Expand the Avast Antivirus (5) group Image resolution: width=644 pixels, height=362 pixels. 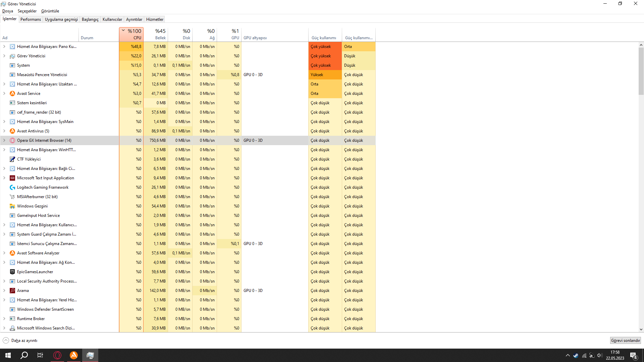point(4,131)
